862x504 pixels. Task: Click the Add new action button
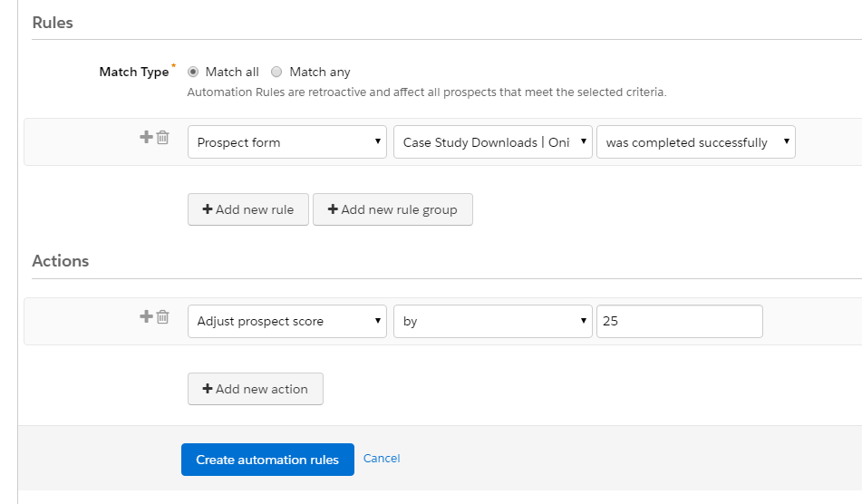coord(256,389)
